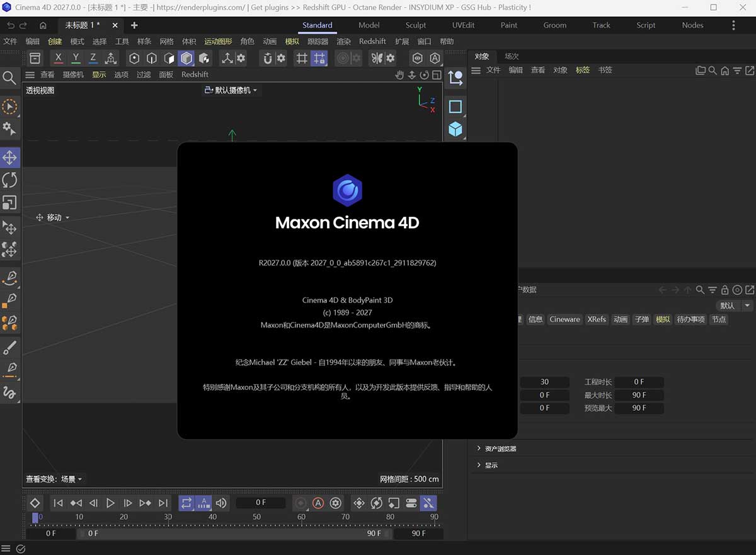Toggle position keying icon in timeline
The width and height of the screenshot is (756, 555).
[x=359, y=503]
